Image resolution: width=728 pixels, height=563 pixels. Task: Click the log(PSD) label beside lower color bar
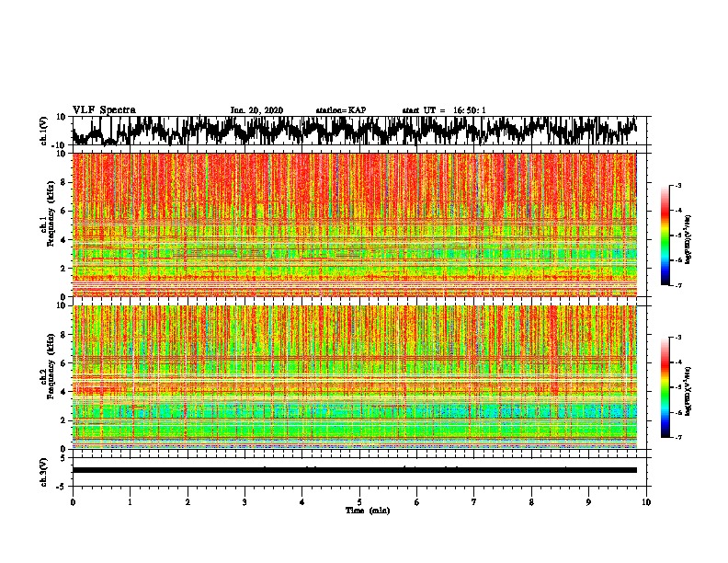click(x=688, y=391)
